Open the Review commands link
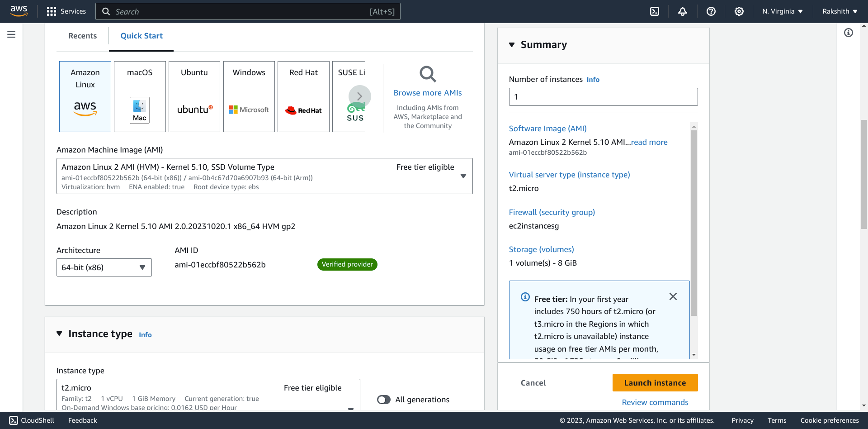This screenshot has width=868, height=429. pos(655,402)
